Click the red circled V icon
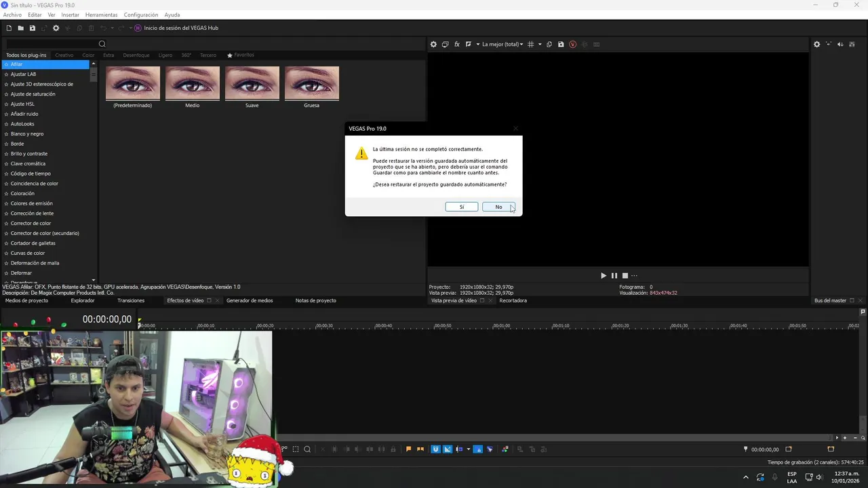The width and height of the screenshot is (868, 488). pos(573,44)
